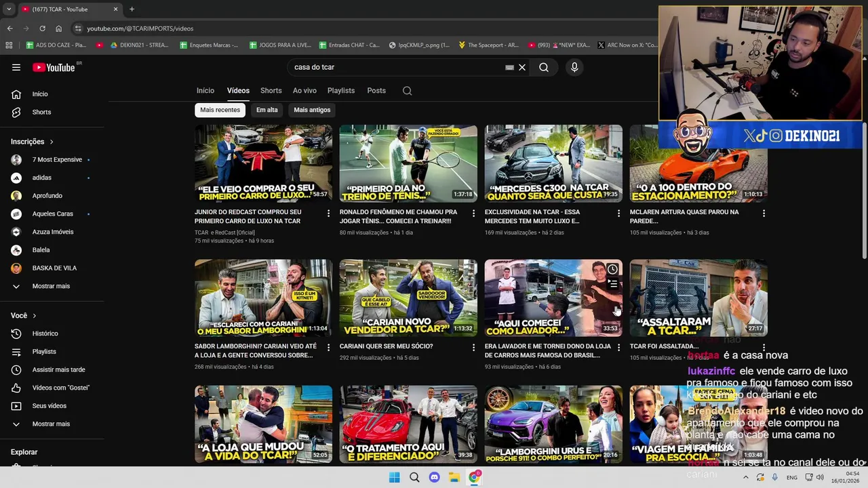Reload the page in the browser
The image size is (868, 488).
point(42,28)
